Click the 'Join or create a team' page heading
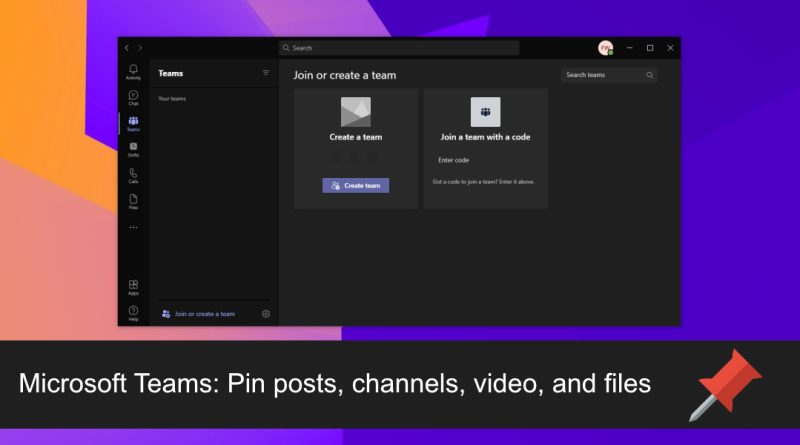800x445 pixels. pos(344,75)
